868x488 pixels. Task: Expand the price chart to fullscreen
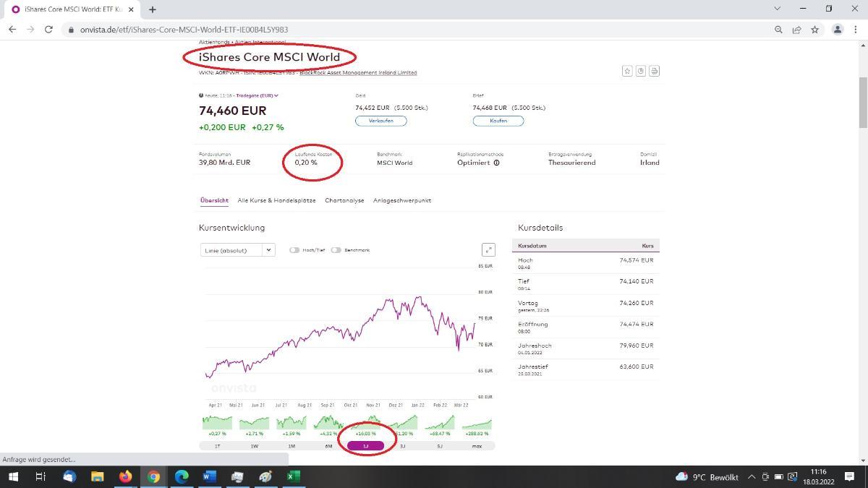[488, 250]
